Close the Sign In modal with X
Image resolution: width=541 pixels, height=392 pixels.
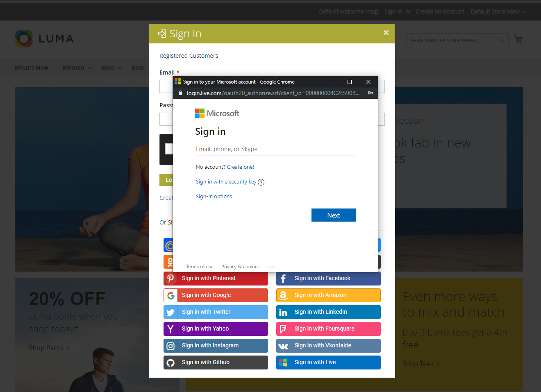(x=386, y=32)
